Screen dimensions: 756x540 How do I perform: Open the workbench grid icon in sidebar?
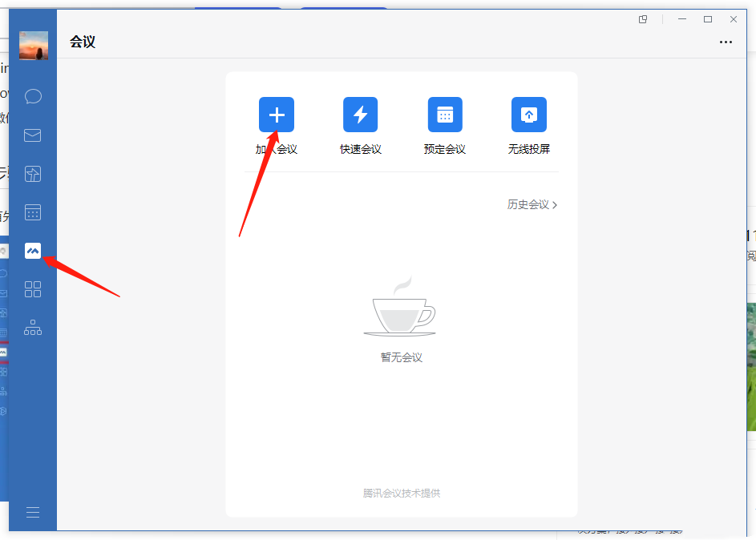click(32, 289)
